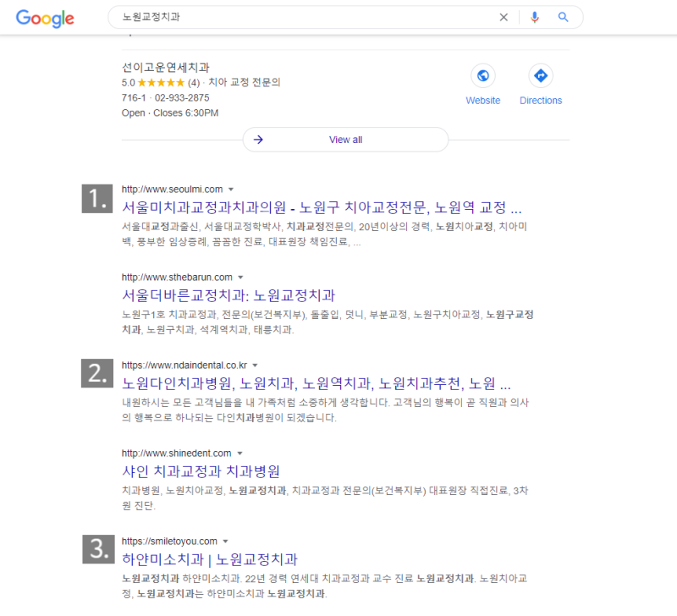Click the (4) review count link
The width and height of the screenshot is (677, 616).
(195, 83)
